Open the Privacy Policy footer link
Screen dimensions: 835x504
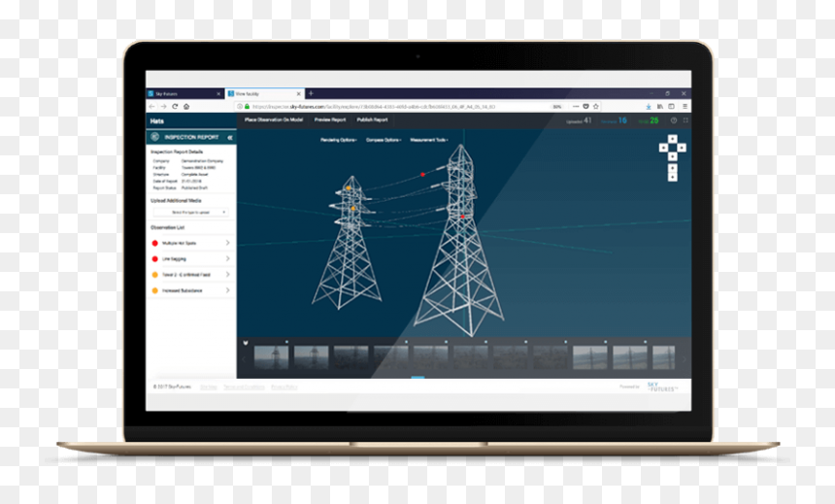click(284, 386)
